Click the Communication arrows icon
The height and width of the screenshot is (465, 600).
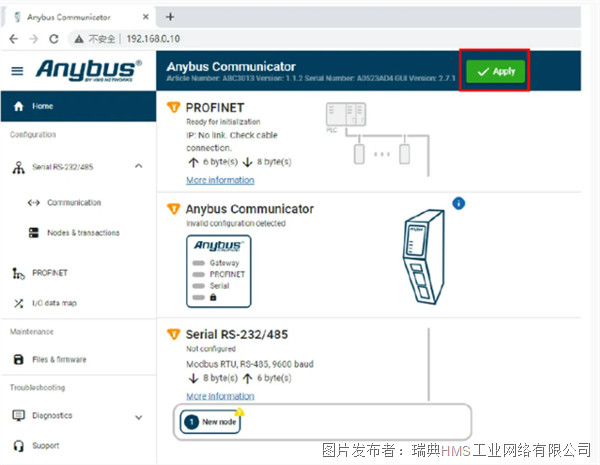tap(34, 202)
